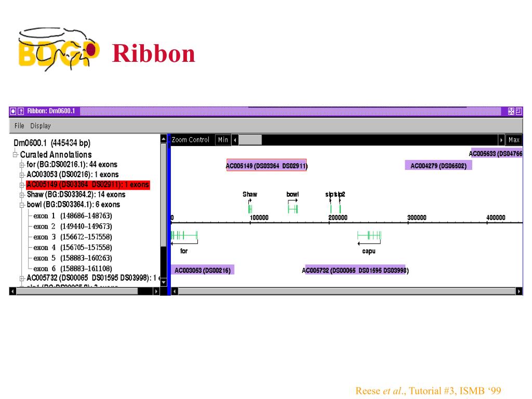The width and height of the screenshot is (532, 399).
Task: Select 'Shaw (BG:DS03364.2): 14 exons' row
Action: coord(76,194)
